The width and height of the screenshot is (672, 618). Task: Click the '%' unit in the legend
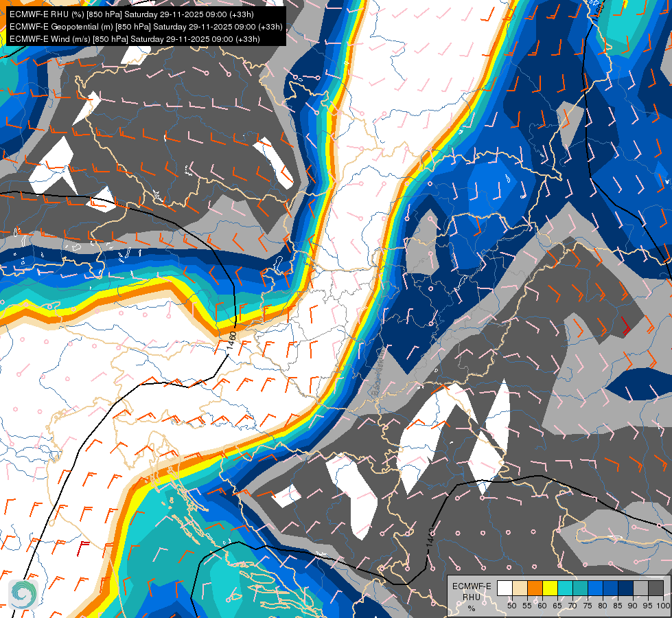(x=472, y=608)
